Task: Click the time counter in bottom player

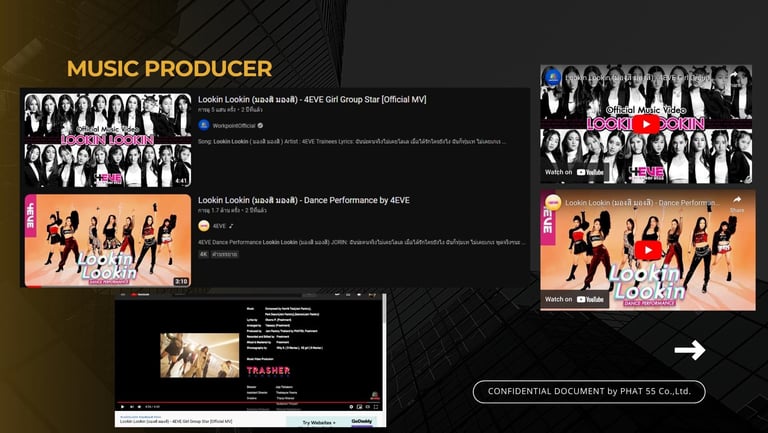Action: [152, 407]
